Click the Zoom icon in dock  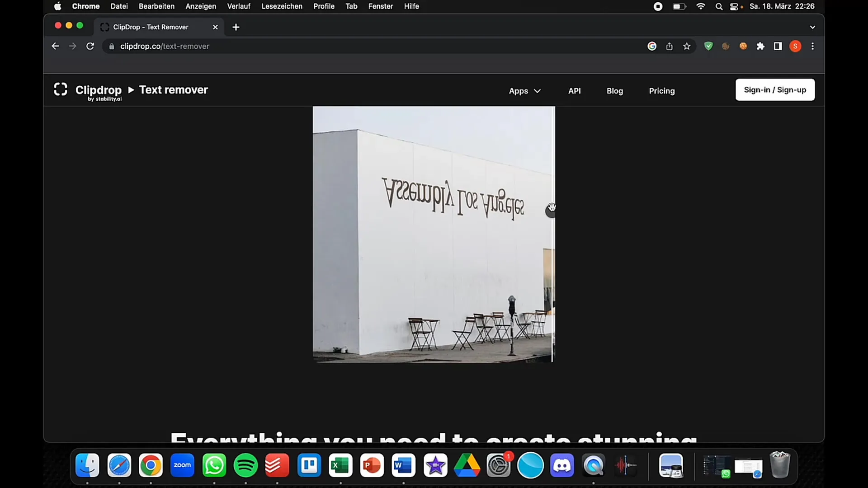(183, 465)
